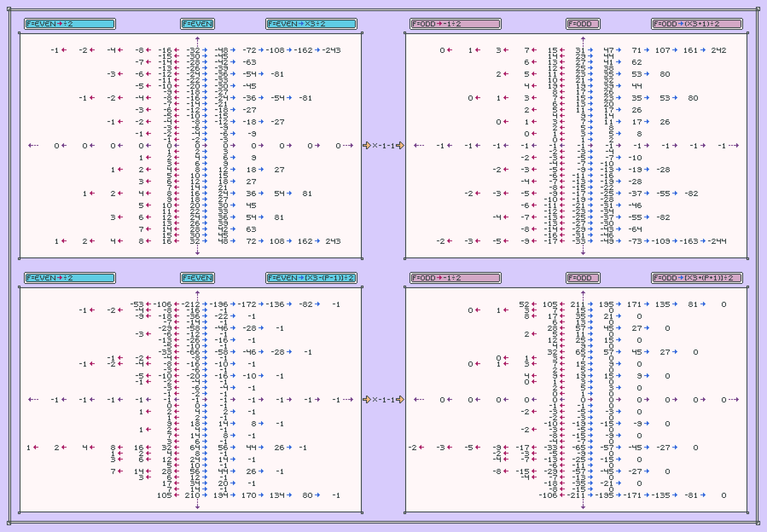Click the F=EVEN→×3÷2 label box
Screen dimensions: 767x532
(311, 24)
